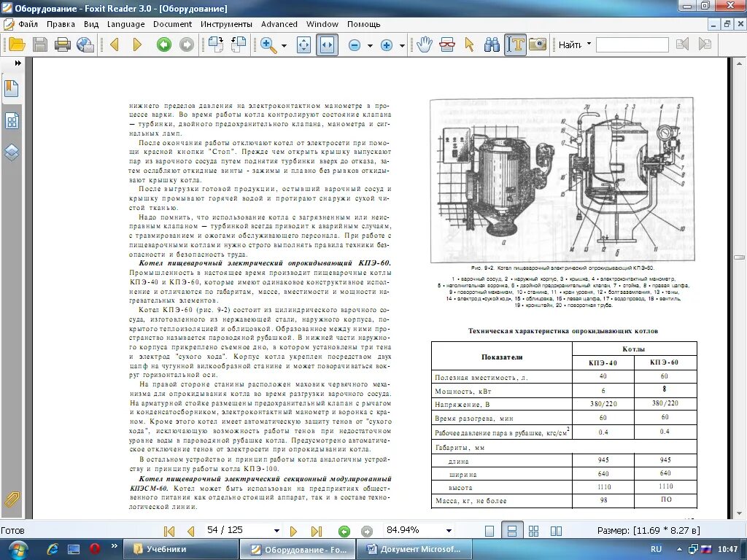This screenshot has width=747, height=560.
Task: Switch to Continuous Facing layout
Action: pos(533,531)
